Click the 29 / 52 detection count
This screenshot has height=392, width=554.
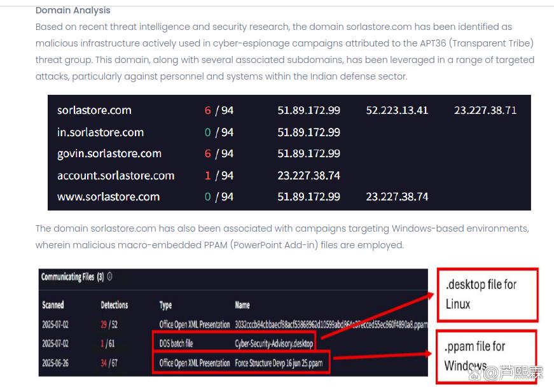(x=109, y=324)
